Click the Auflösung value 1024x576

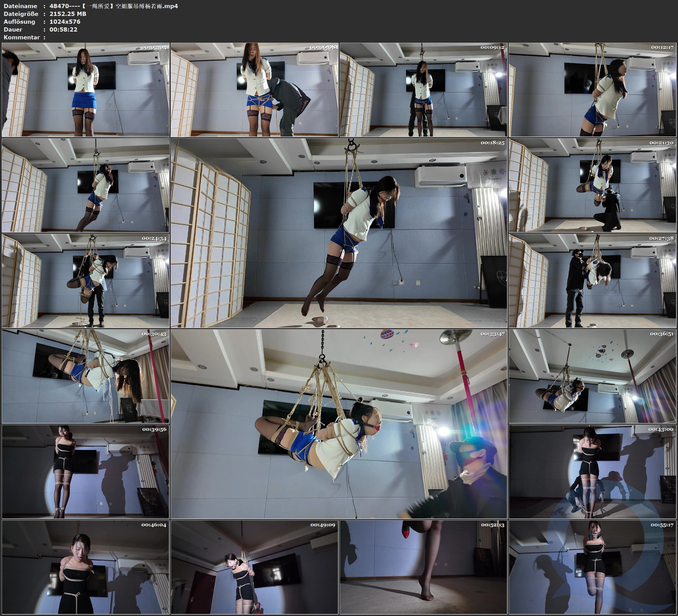(x=65, y=22)
